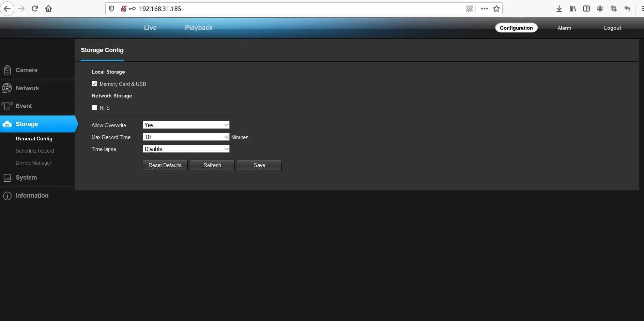The image size is (644, 321).
Task: Open Device Manager submenu item
Action: pos(33,163)
